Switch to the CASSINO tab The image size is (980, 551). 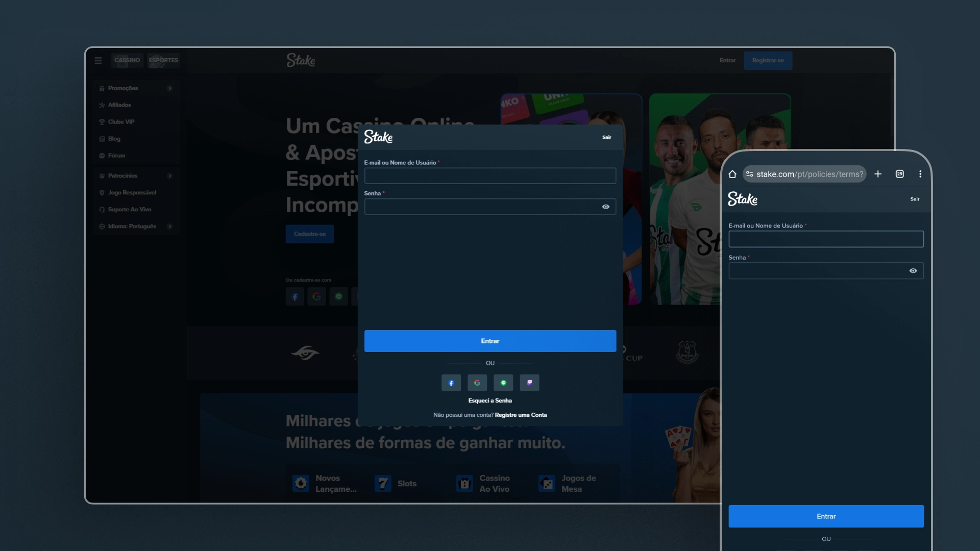(127, 60)
